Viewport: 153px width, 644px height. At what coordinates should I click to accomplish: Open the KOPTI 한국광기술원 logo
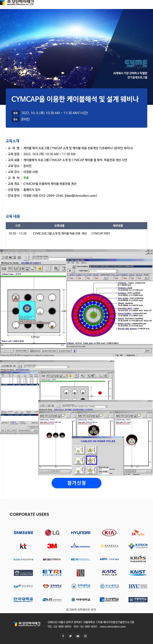109,559
